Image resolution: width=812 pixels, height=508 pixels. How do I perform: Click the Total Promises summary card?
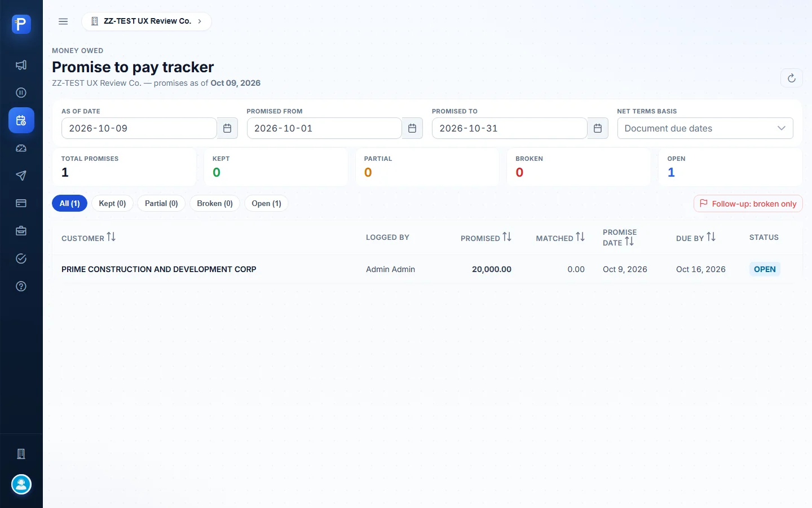125,167
